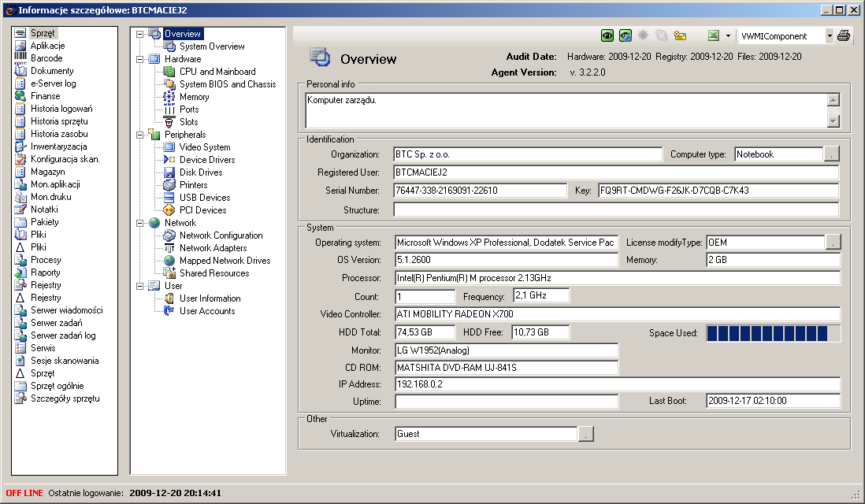Select Video System tree item
The height and width of the screenshot is (504, 865).
[205, 147]
